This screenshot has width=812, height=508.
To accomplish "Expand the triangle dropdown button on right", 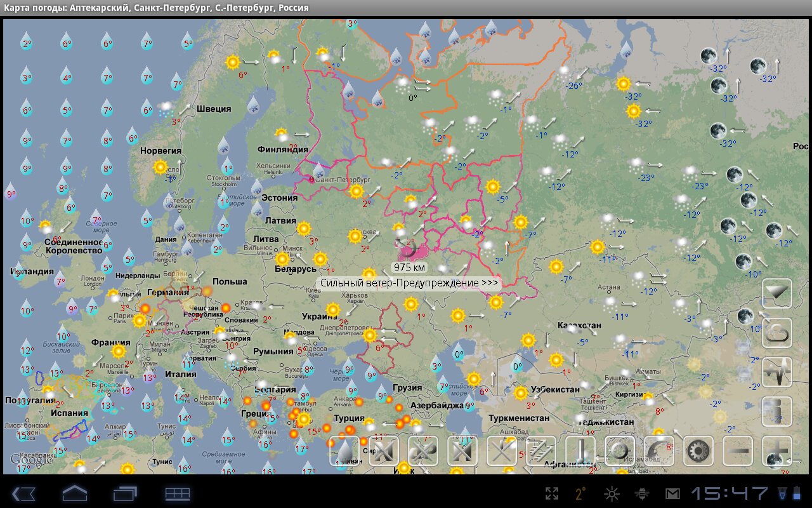I will click(x=777, y=293).
